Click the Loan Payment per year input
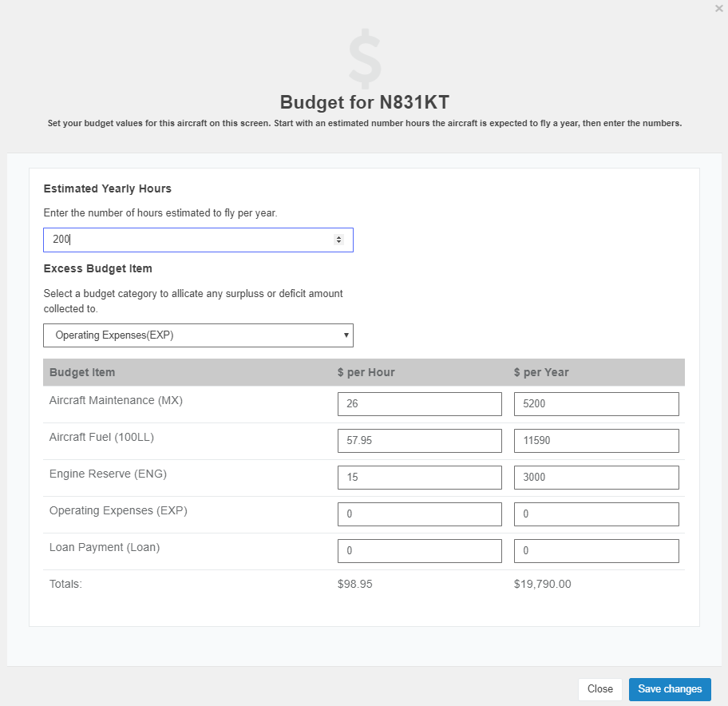 [x=596, y=550]
